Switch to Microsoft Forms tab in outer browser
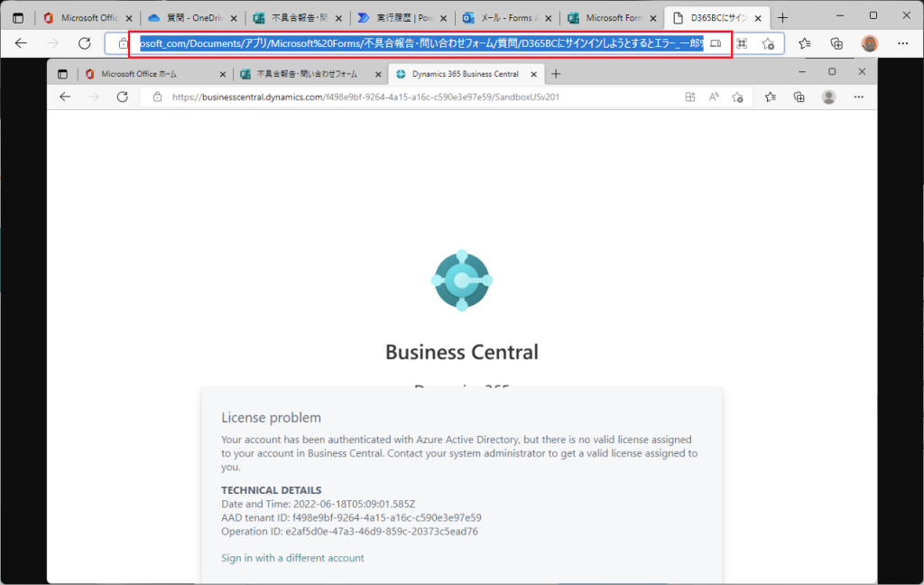The width and height of the screenshot is (924, 585). tap(612, 18)
